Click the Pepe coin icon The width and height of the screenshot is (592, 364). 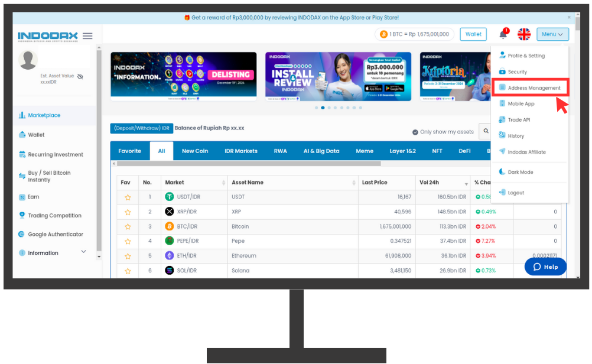pos(170,240)
